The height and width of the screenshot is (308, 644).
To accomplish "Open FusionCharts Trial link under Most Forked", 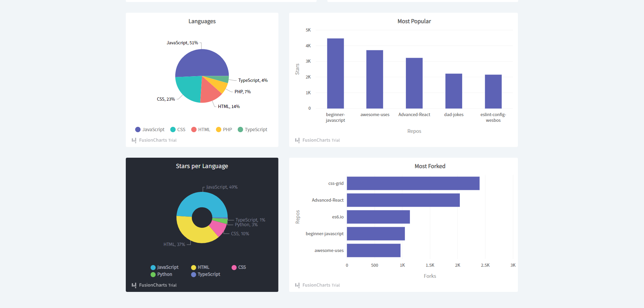I will 321,285.
